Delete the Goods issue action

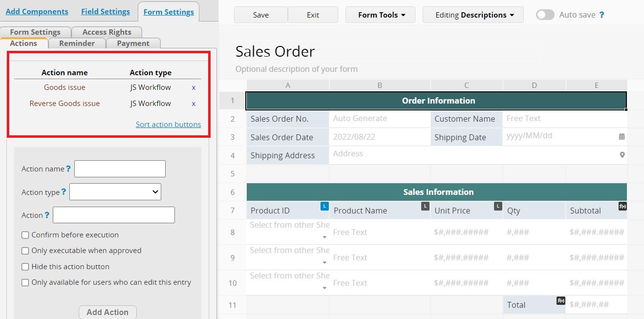click(193, 88)
